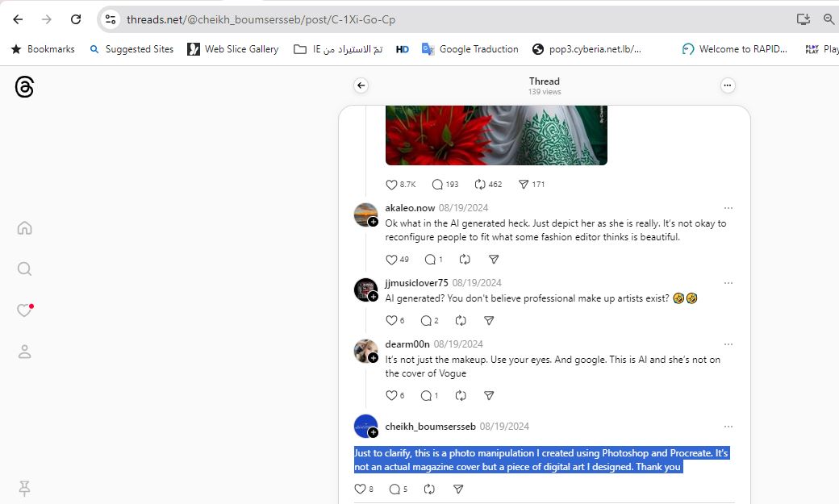Like akaleo.now's comment with 49 likes

click(392, 260)
